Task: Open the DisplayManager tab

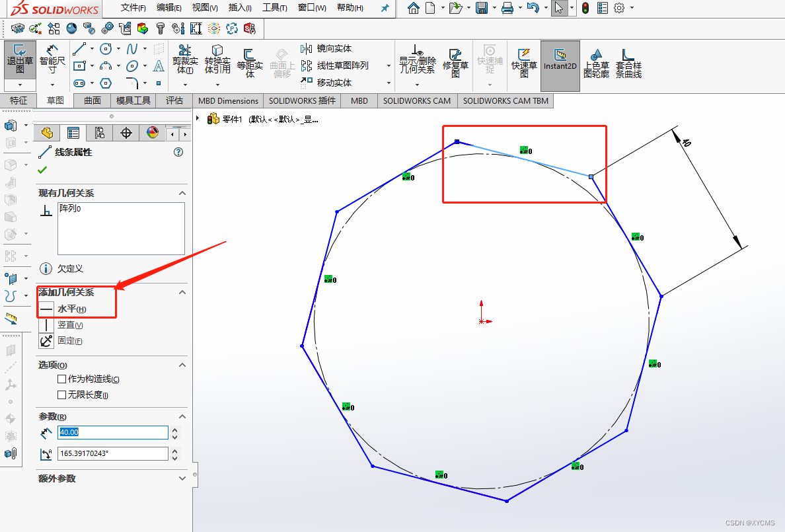Action: point(153,133)
